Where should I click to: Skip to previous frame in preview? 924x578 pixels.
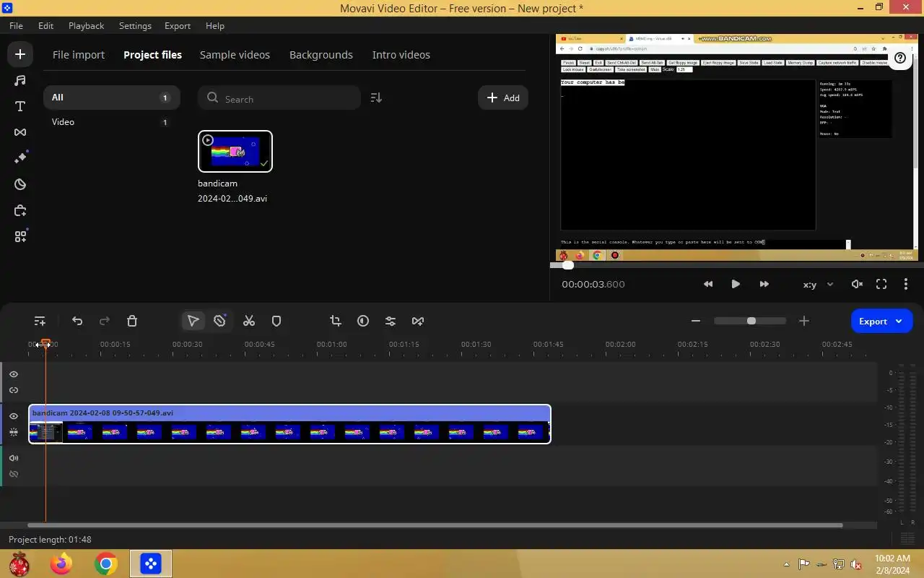point(708,284)
